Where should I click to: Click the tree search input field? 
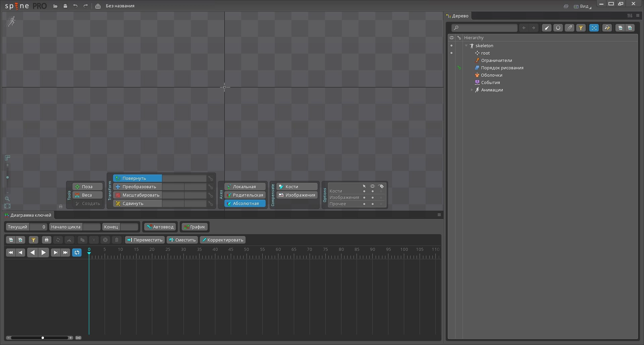484,28
